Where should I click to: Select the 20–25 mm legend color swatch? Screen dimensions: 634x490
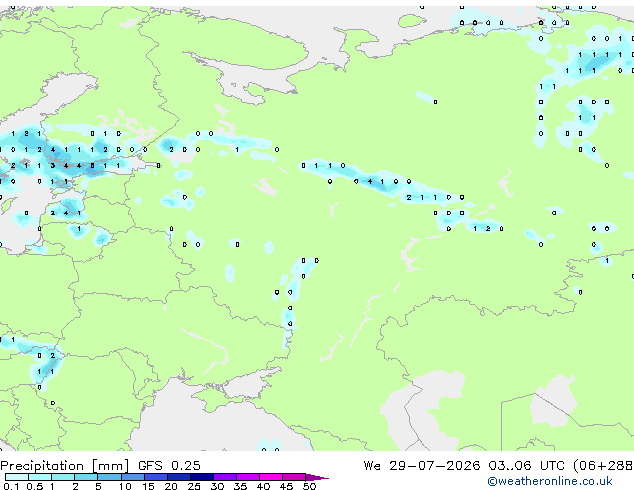(178, 477)
